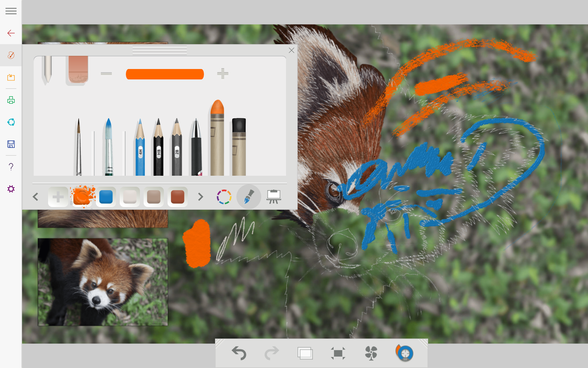Select the black ballpoint pen

click(197, 147)
